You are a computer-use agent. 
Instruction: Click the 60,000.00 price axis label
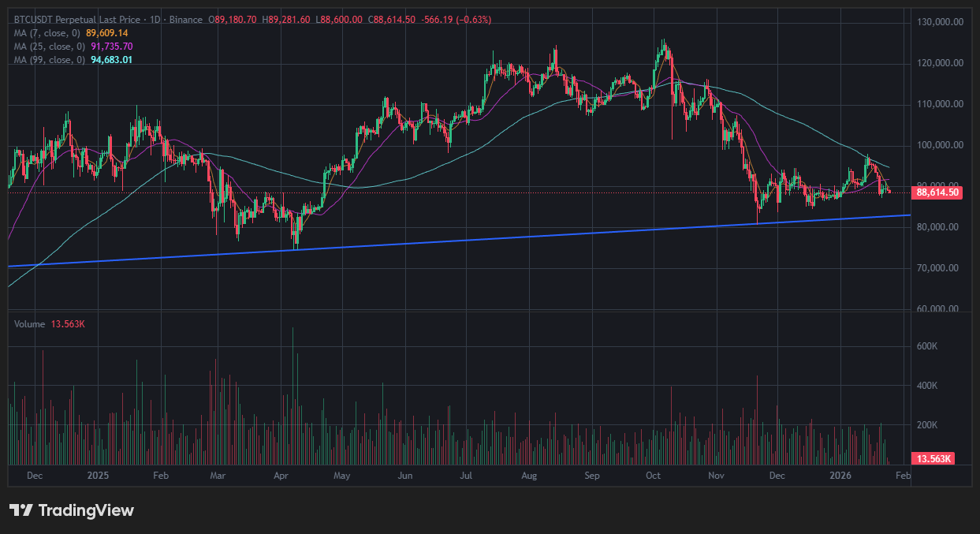pos(938,309)
